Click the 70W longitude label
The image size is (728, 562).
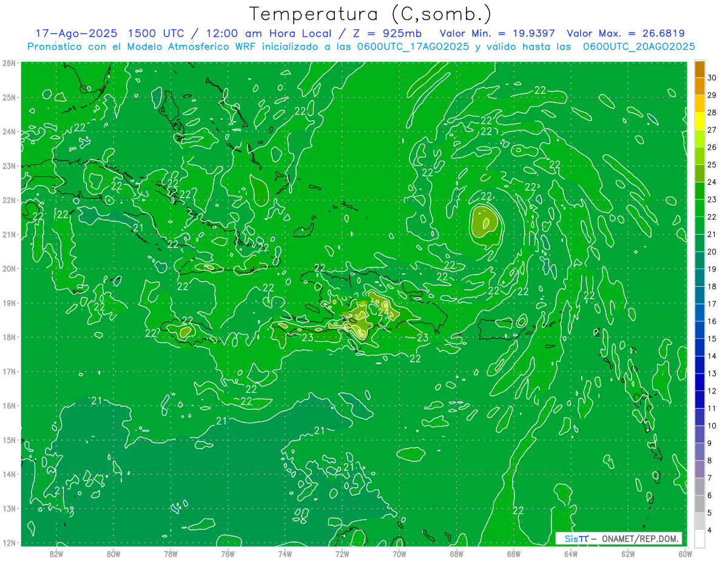(x=399, y=553)
